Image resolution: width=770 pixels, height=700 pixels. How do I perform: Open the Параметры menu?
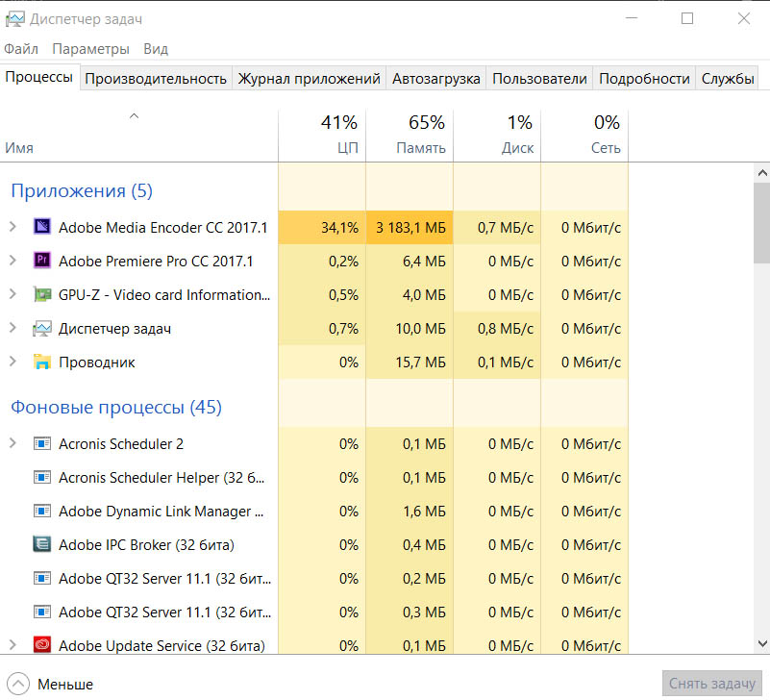tap(91, 49)
